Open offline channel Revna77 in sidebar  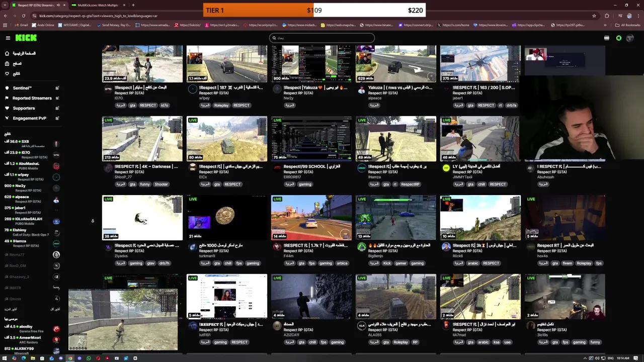[x=31, y=254]
